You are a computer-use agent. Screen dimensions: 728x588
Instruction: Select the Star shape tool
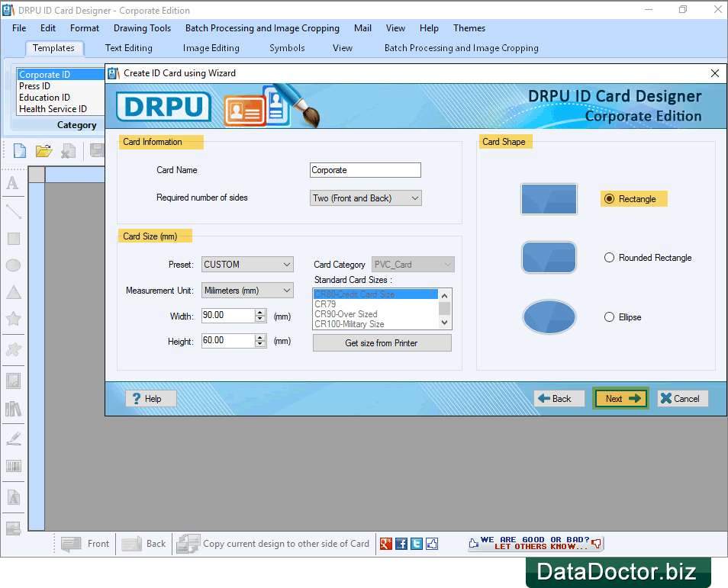[x=14, y=319]
